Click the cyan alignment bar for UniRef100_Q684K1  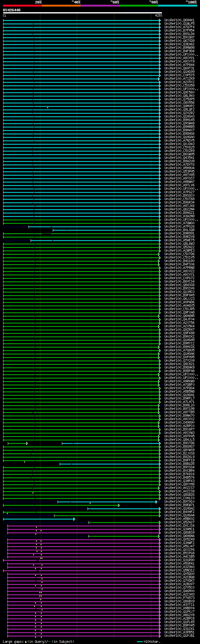(x=82, y=20)
